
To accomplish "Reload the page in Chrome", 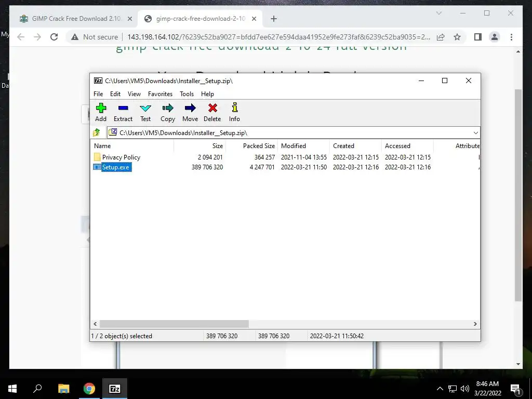I will tap(54, 37).
